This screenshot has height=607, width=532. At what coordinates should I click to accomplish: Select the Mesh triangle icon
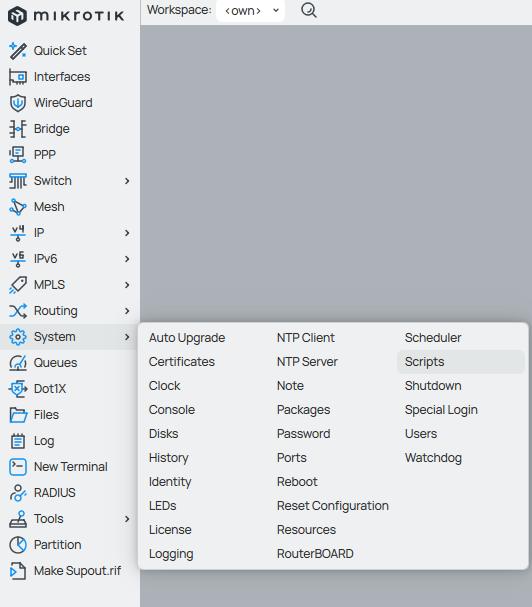point(18,207)
